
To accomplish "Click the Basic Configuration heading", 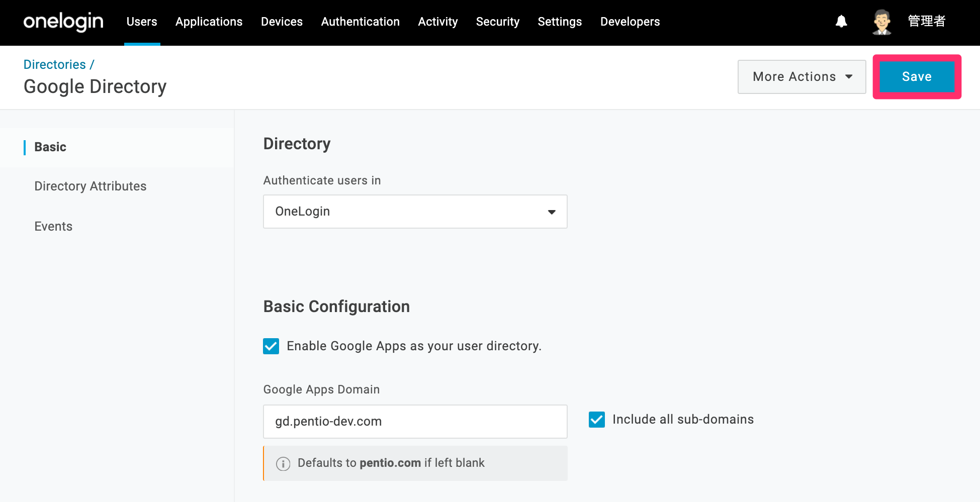I will pos(336,307).
